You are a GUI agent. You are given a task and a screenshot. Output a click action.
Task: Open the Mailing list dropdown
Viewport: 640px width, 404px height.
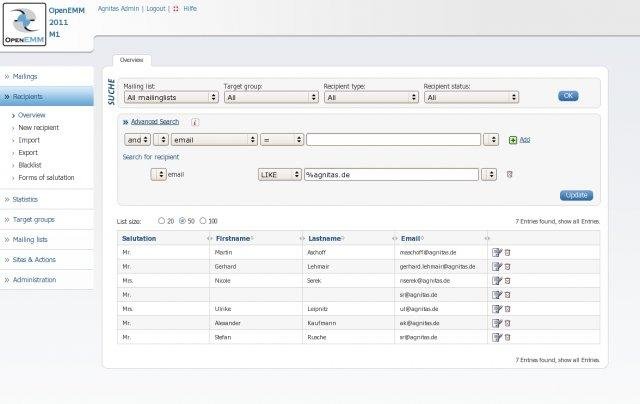(x=171, y=97)
